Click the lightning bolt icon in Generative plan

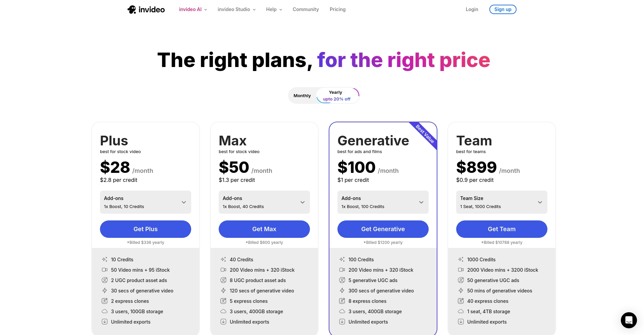click(342, 290)
